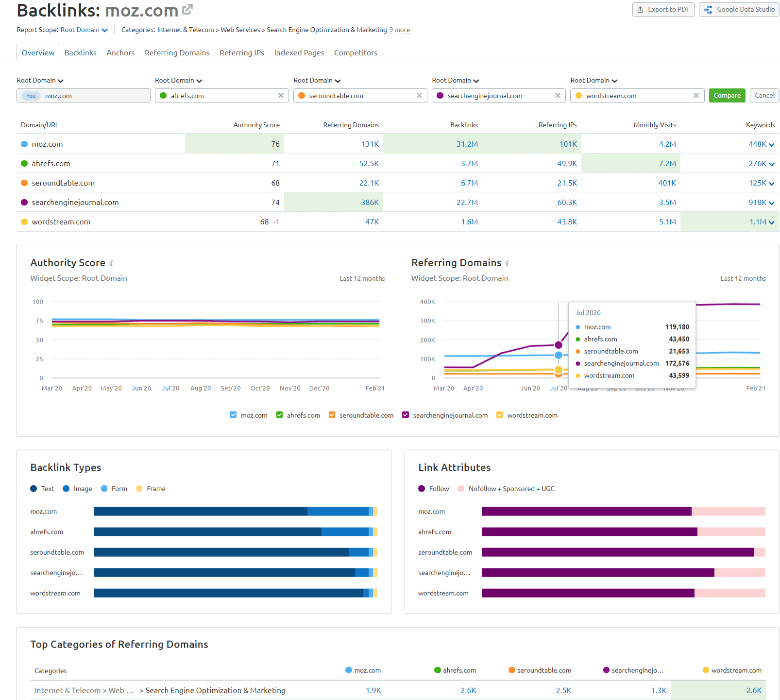Go to the Indexed Pages tab
This screenshot has height=700, width=780.
(x=299, y=52)
